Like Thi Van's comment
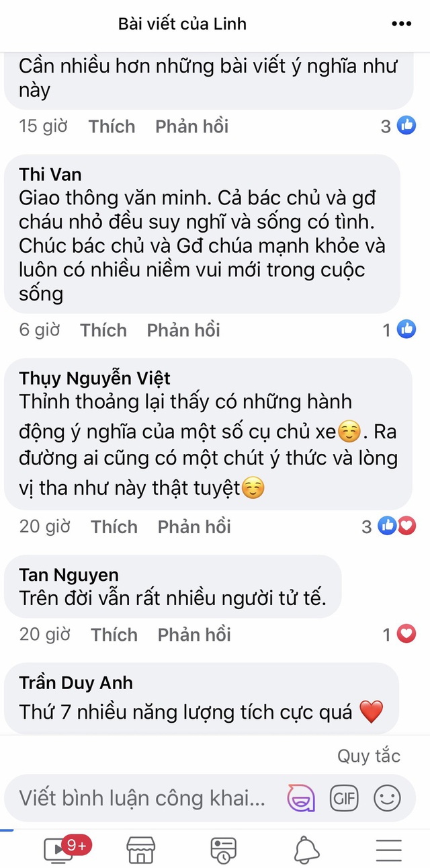Image resolution: width=430 pixels, height=868 pixels. pos(103,330)
